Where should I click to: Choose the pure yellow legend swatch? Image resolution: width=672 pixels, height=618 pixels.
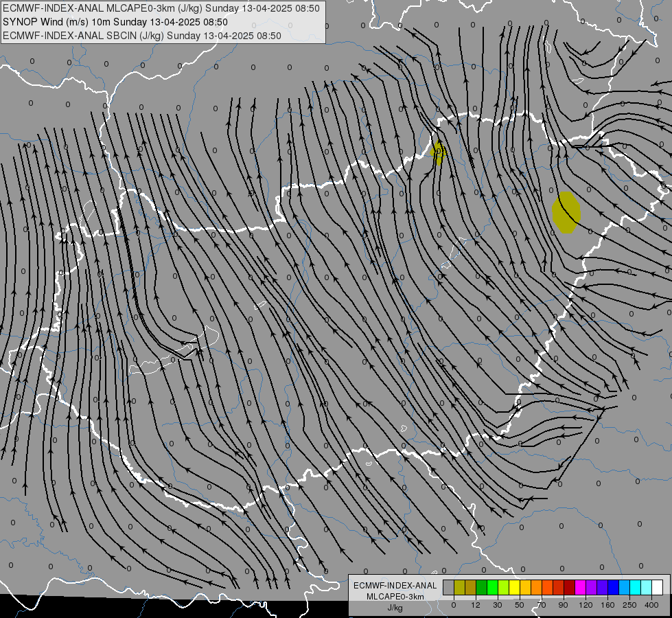click(514, 588)
